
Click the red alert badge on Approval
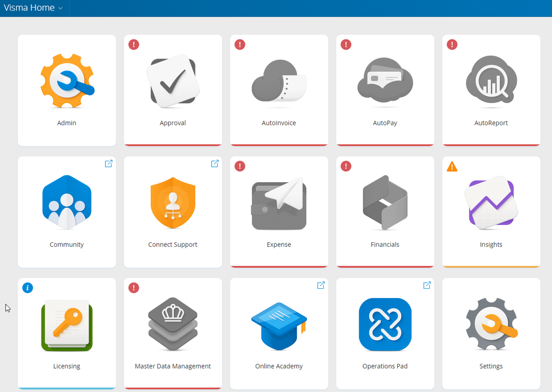click(x=134, y=45)
